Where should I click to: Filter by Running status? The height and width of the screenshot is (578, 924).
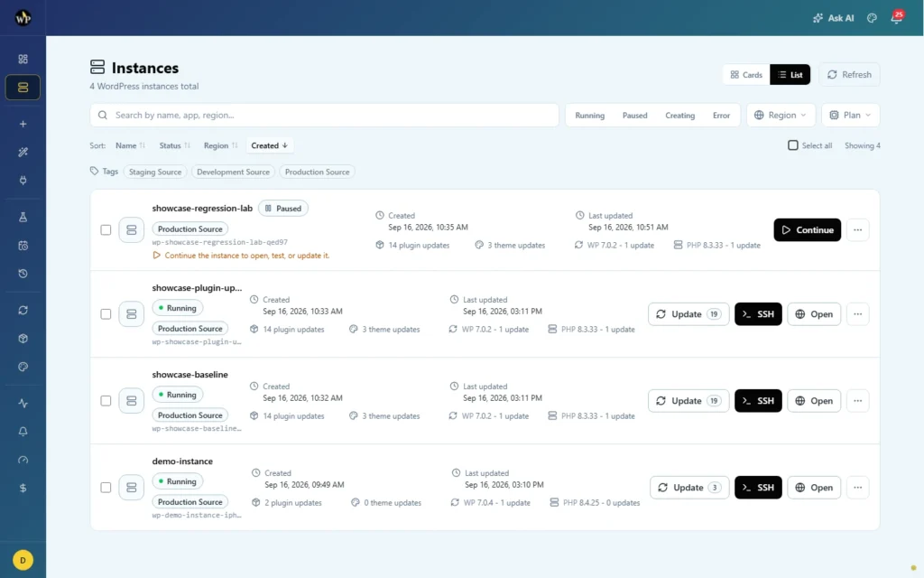click(590, 116)
